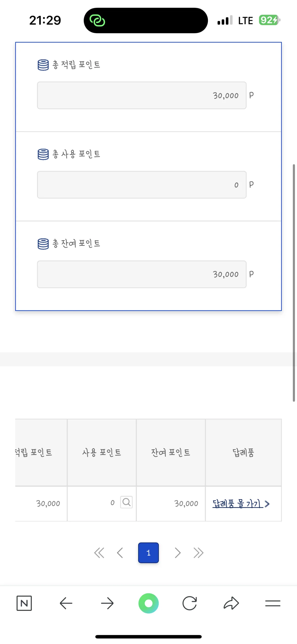Go to the previous page chevron
This screenshot has height=644, width=297.
coord(120,553)
